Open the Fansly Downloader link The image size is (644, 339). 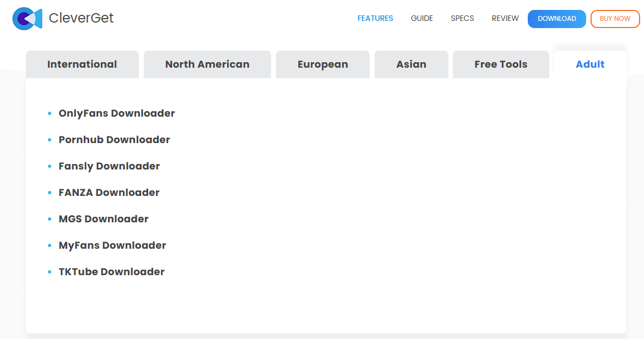pyautogui.click(x=109, y=166)
